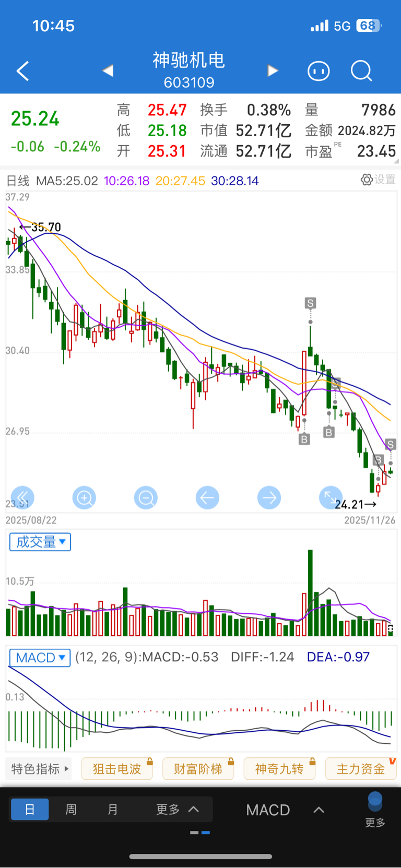Tap the double-left jump-to-start chart button

click(x=22, y=497)
